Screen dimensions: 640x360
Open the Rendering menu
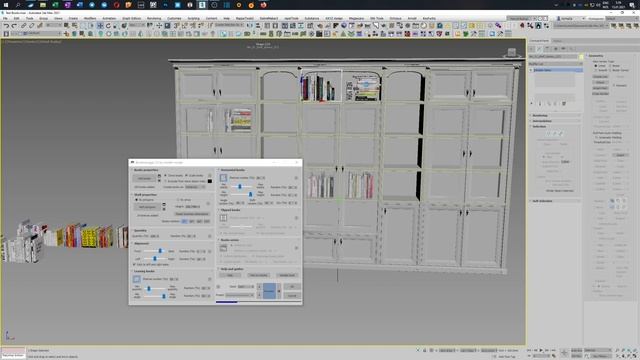coord(154,18)
